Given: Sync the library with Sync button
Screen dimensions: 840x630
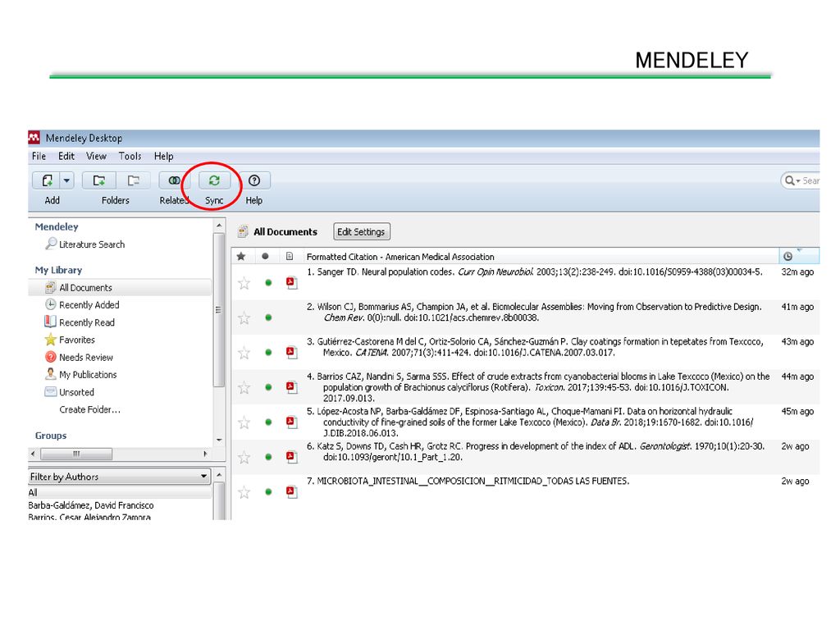Looking at the screenshot, I should coord(214,180).
